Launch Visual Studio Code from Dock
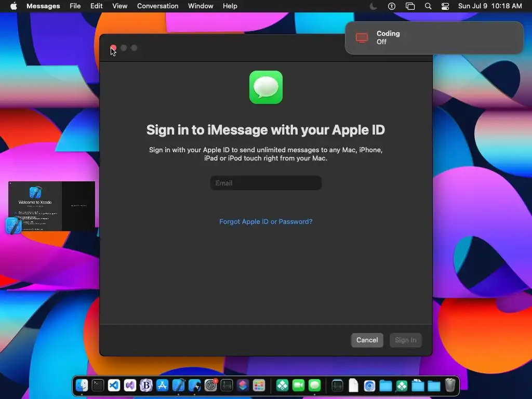Image resolution: width=532 pixels, height=399 pixels. (x=114, y=385)
